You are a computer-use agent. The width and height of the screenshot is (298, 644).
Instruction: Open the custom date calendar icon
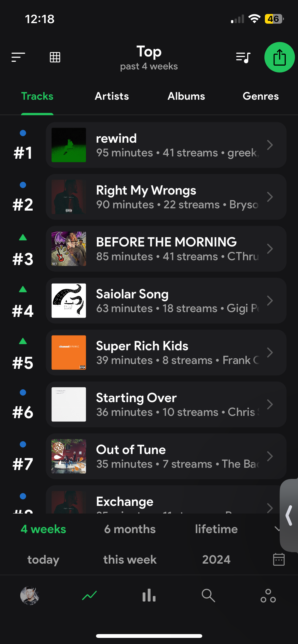coord(279,559)
